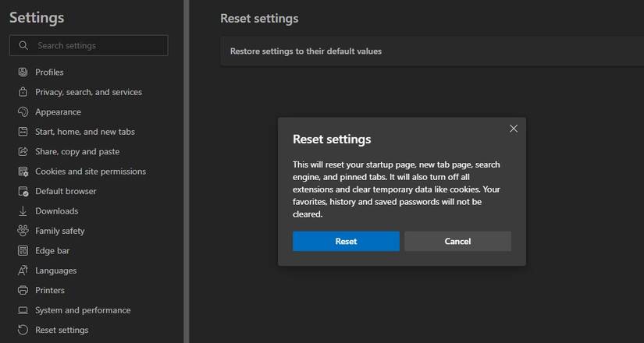This screenshot has width=644, height=343.
Task: Click the Printers icon in the sidebar
Action: (x=23, y=291)
